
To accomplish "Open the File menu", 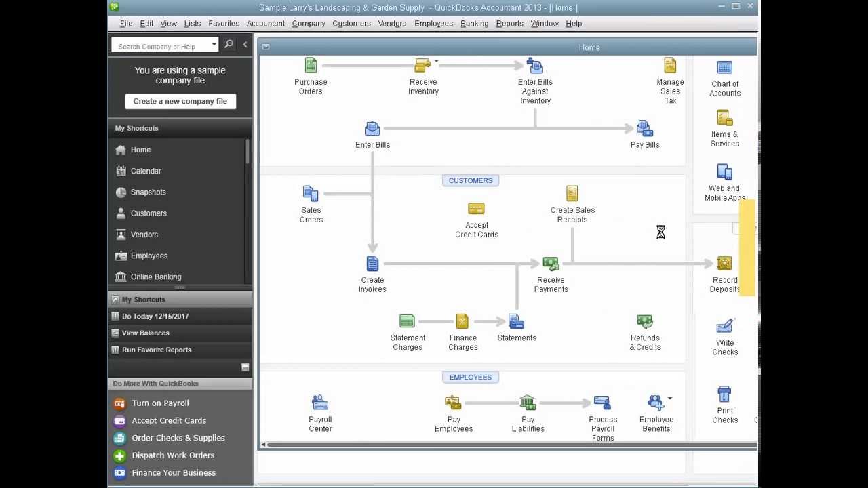I will 126,24.
